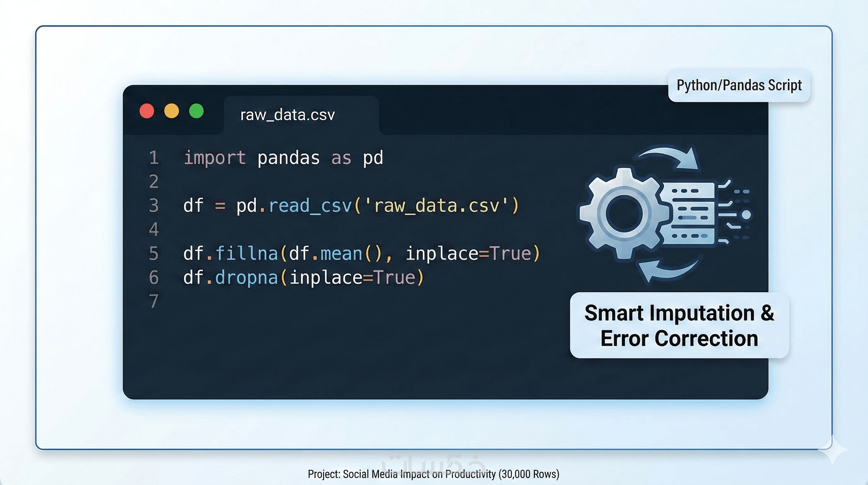Click line number 3 in gutter
Screen dimensions: 868x485
[154, 206]
